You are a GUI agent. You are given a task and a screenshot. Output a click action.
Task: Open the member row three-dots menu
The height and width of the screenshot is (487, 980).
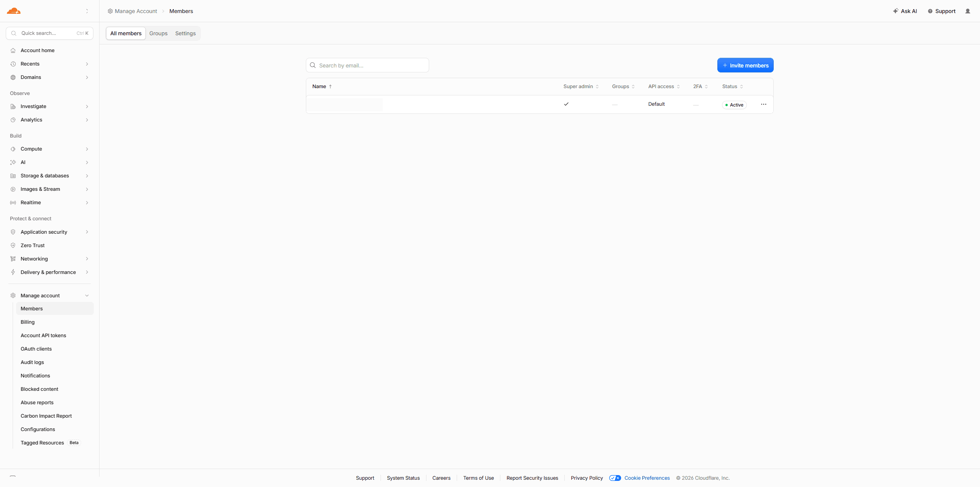[763, 104]
